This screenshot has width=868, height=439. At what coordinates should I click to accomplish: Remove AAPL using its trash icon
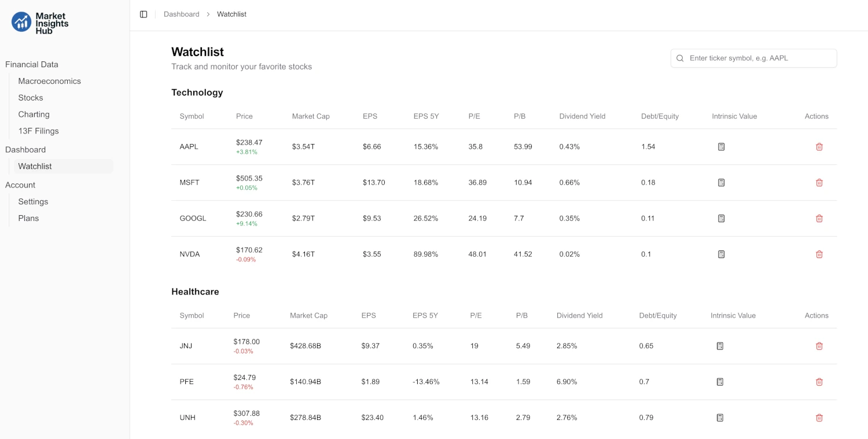click(x=819, y=146)
